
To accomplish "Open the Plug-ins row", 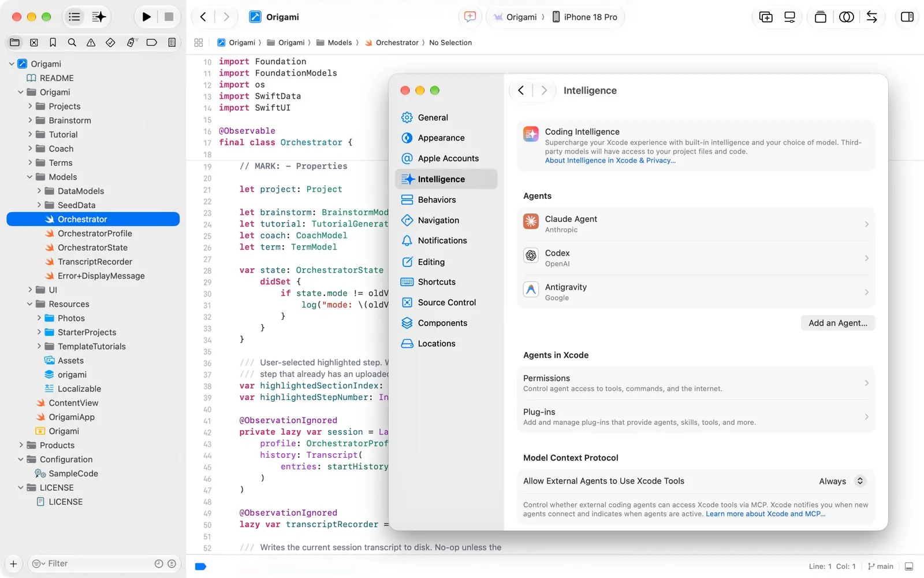I will (x=696, y=417).
